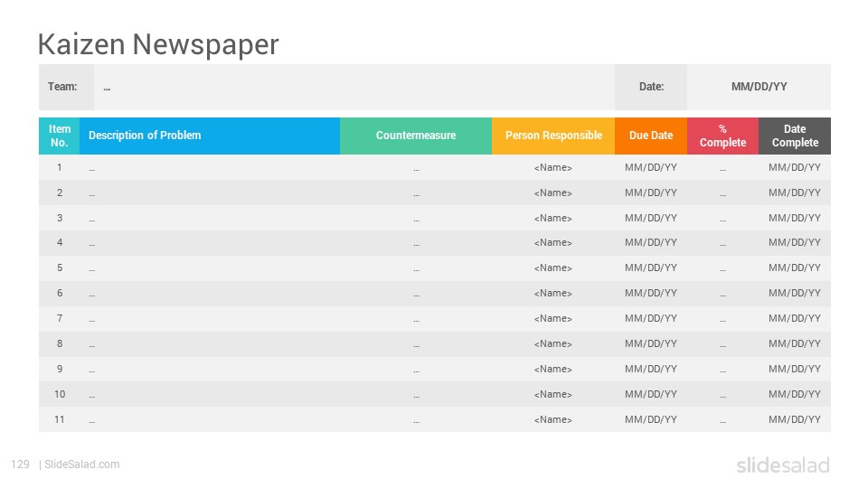Click Countermeasure cell in row 1

pos(416,167)
